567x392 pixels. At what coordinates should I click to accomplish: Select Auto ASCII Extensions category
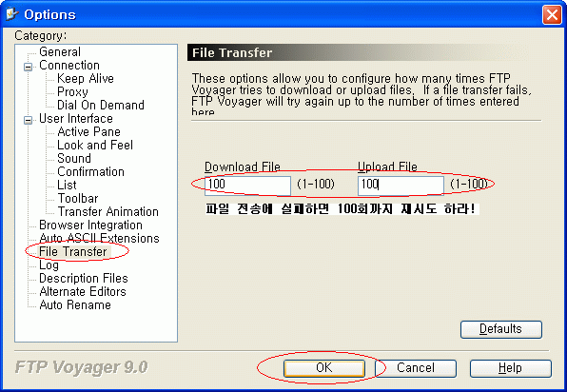point(99,238)
